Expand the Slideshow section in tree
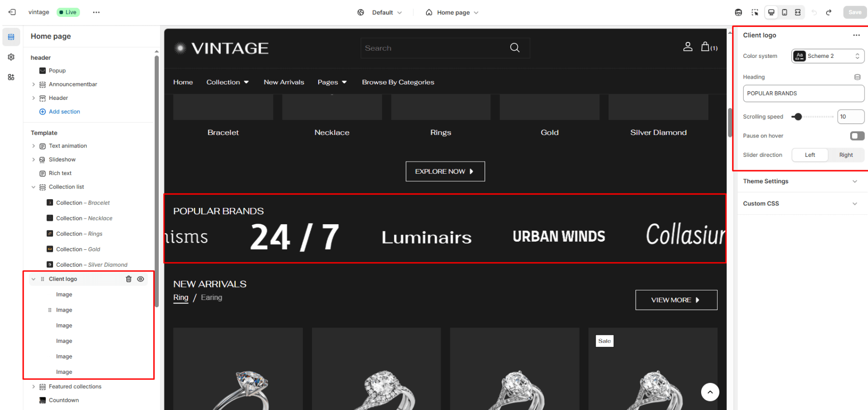 tap(33, 160)
